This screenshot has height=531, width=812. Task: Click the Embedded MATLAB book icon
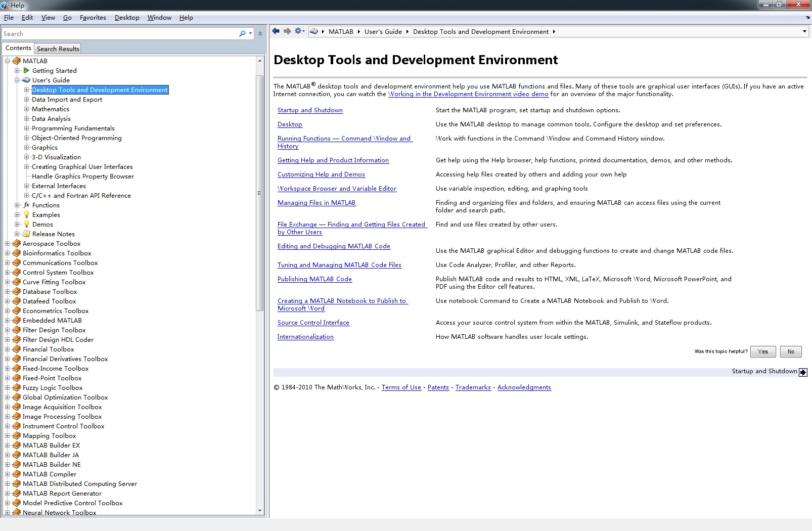click(x=17, y=320)
